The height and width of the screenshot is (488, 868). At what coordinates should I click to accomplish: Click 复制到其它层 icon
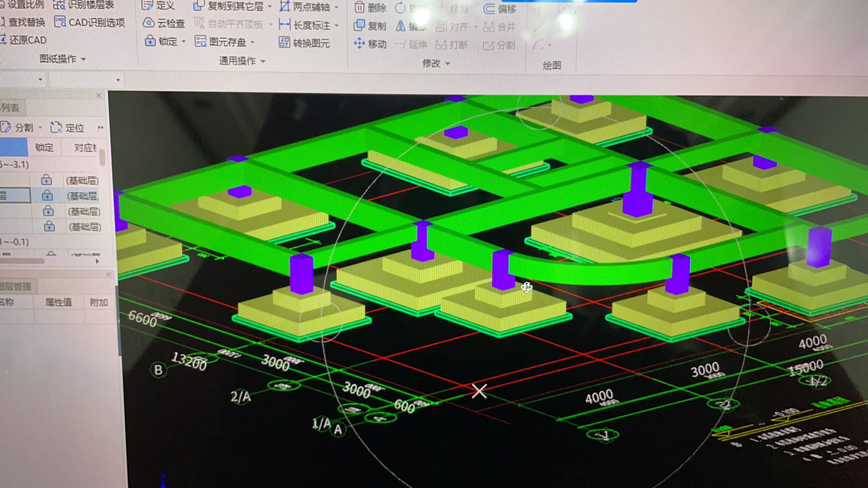198,6
